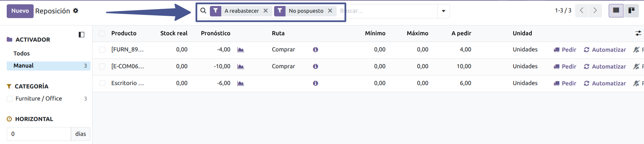Open optional columns settings icon
This screenshot has height=144, width=644.
point(638,33)
